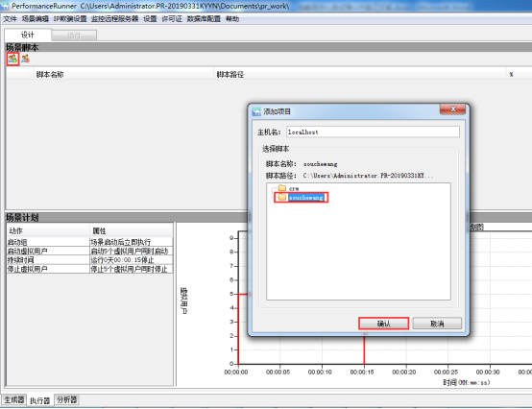Screen dimensions: 532x409
Task: Click the remove script icon
Action: (25, 59)
